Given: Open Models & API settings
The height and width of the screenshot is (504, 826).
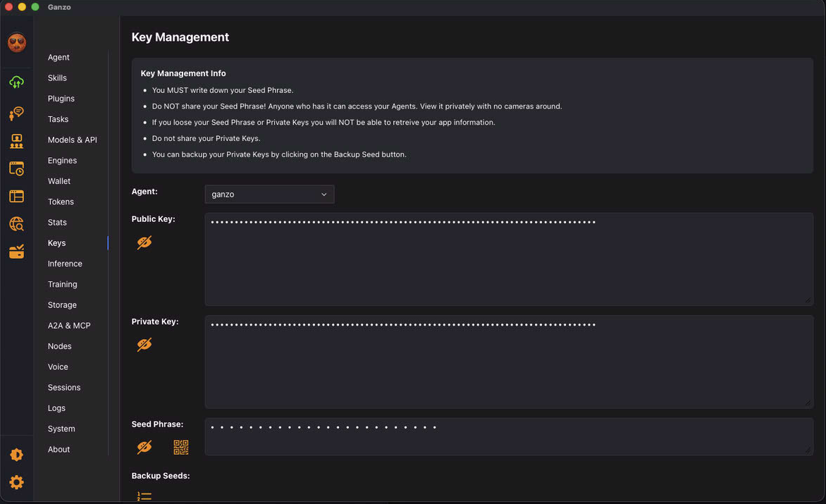Looking at the screenshot, I should [72, 140].
